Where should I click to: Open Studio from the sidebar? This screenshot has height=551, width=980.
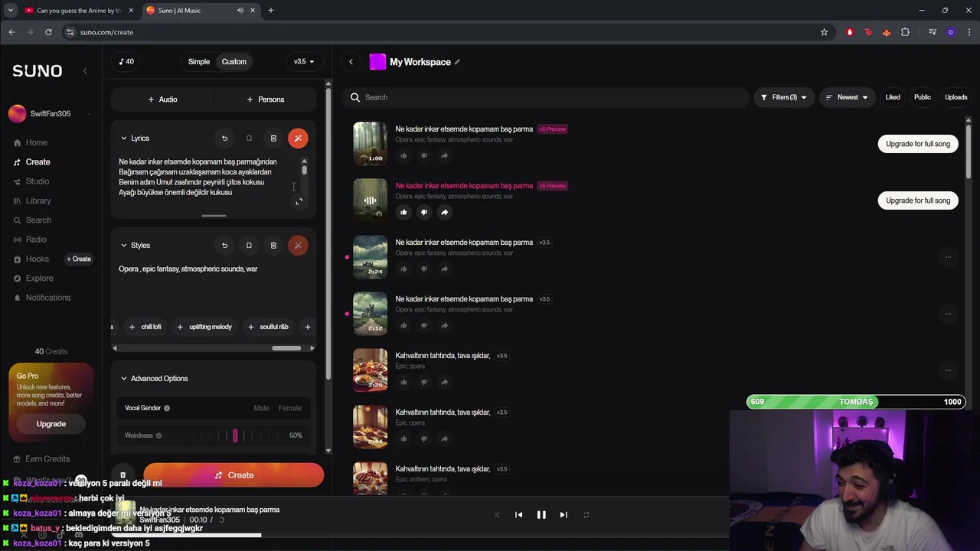(x=38, y=181)
